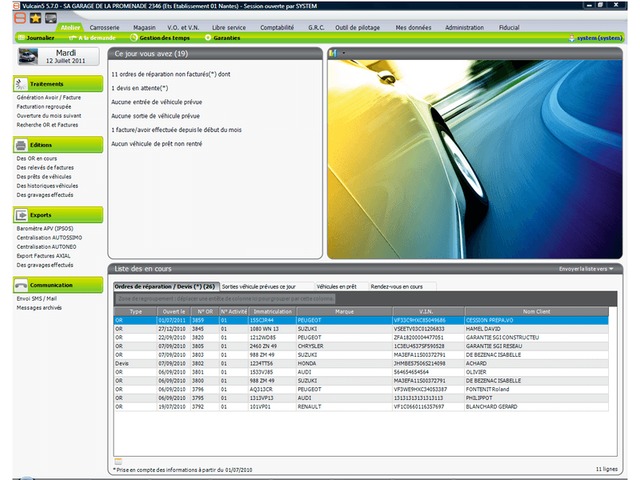Click the 1 devis en attente line
The width and height of the screenshot is (640, 480).
[x=140, y=88]
